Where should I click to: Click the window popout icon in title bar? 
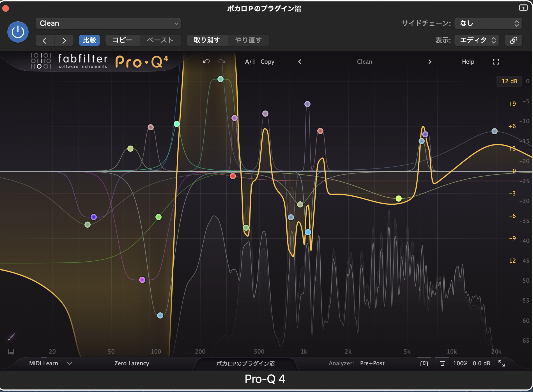coord(523,8)
